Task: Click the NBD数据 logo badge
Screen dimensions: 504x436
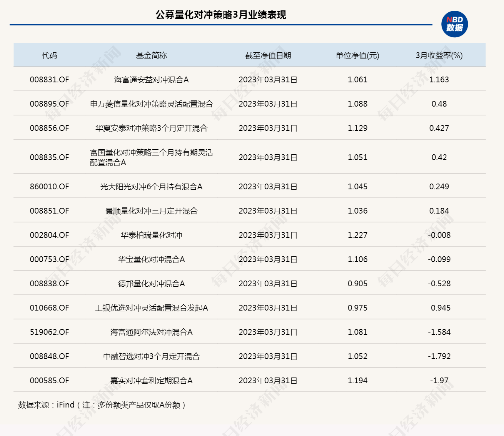Action: [x=454, y=24]
